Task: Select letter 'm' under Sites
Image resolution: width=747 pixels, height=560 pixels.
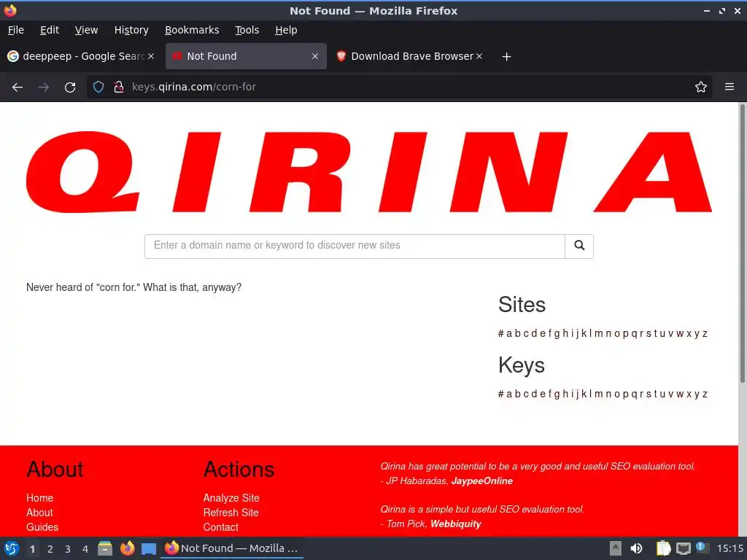Action: pyautogui.click(x=599, y=334)
